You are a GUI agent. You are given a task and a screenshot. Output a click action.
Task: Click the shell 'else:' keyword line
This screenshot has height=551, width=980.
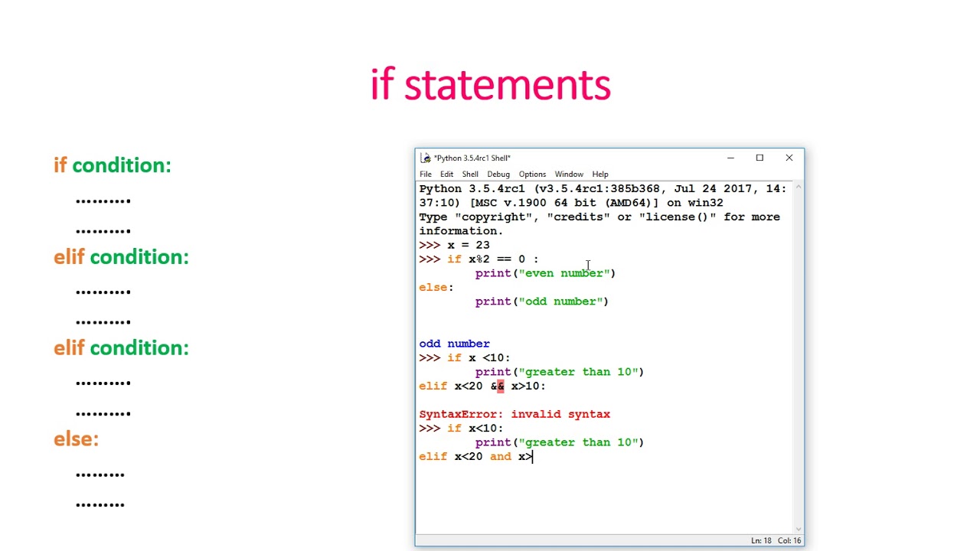pos(436,287)
